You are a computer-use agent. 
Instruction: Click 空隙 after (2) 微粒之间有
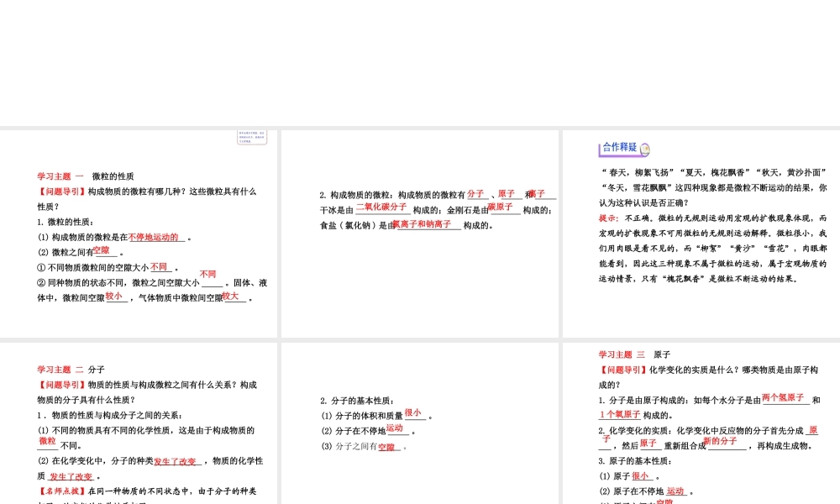coord(102,250)
